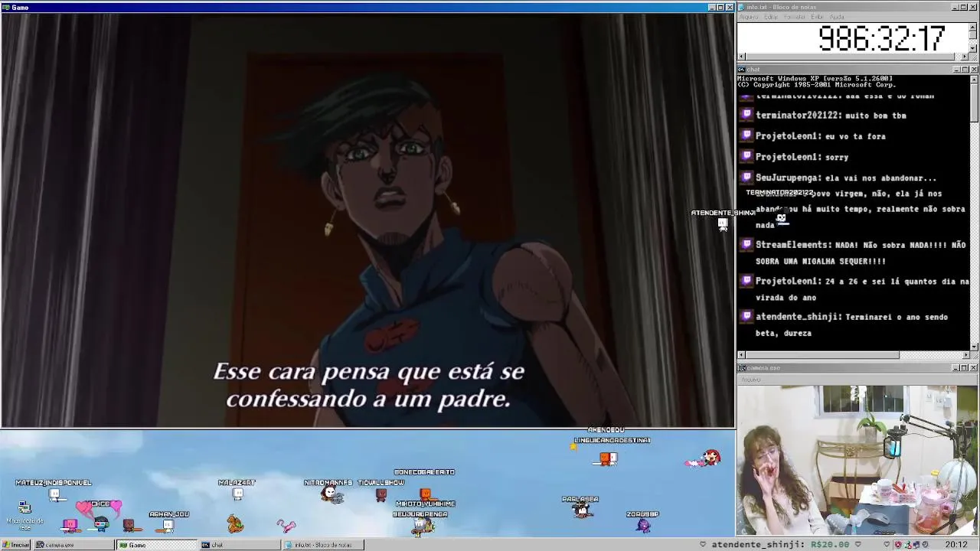Click right arrow of chat horizontal scrollbar
980x551 pixels.
(x=965, y=355)
